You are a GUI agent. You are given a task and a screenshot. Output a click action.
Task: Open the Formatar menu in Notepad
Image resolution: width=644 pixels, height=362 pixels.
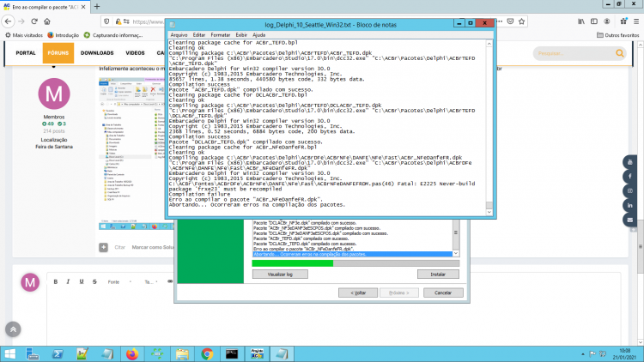tap(221, 35)
